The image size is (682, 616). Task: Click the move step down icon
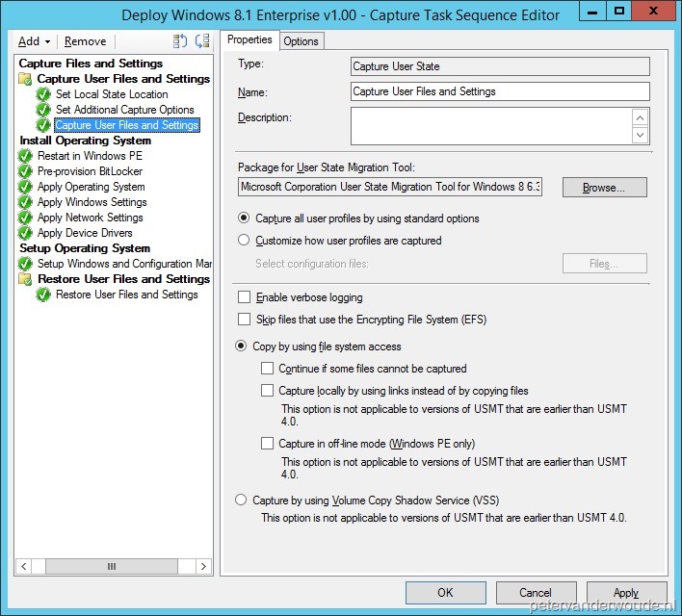[201, 41]
